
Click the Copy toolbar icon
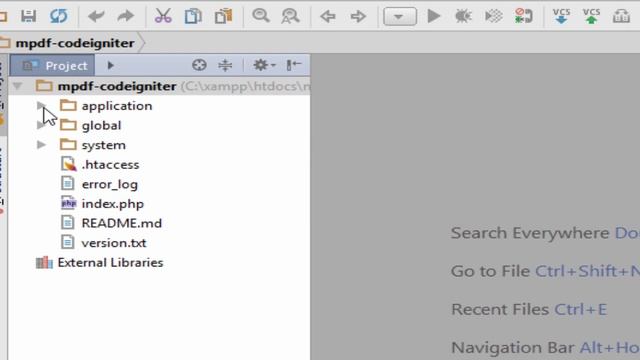[193, 16]
